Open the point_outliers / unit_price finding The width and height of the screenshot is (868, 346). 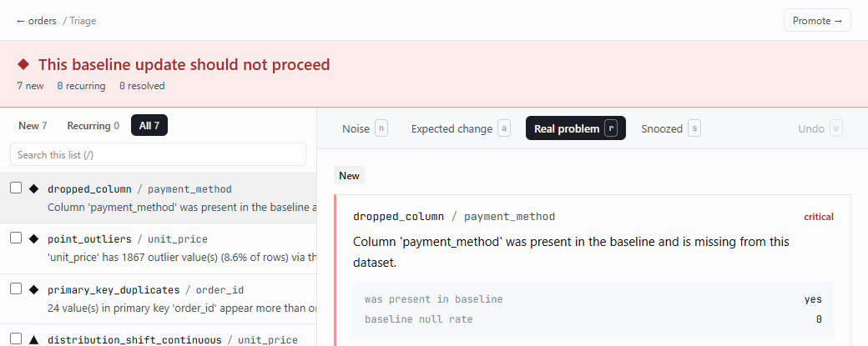tap(159, 248)
